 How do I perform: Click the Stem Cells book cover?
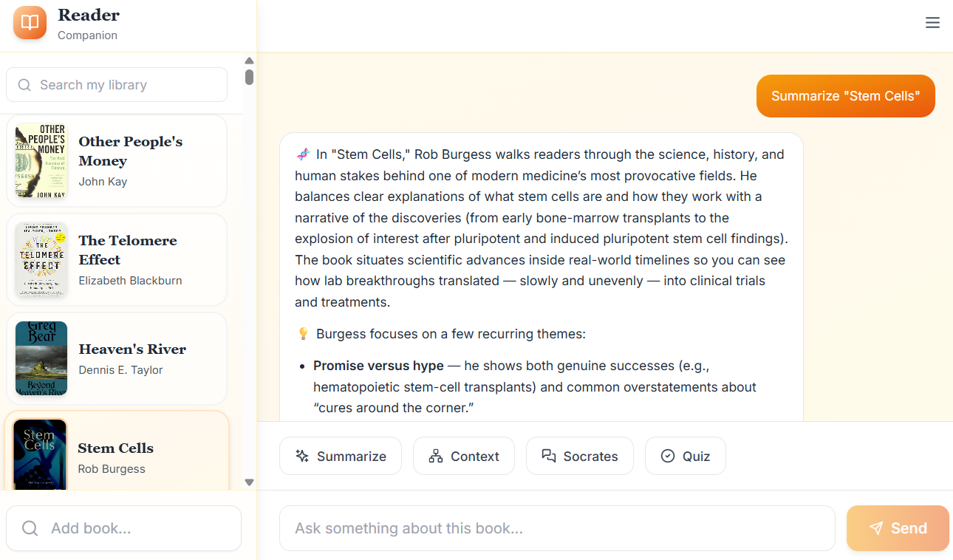[x=40, y=454]
